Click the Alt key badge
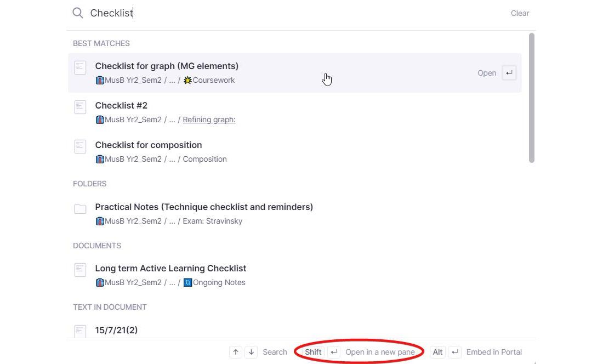 [437, 352]
